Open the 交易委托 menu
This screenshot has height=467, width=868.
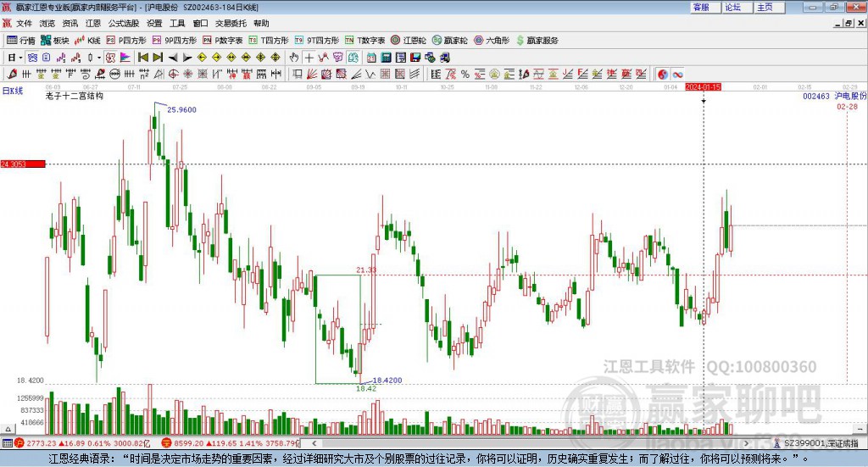click(230, 24)
